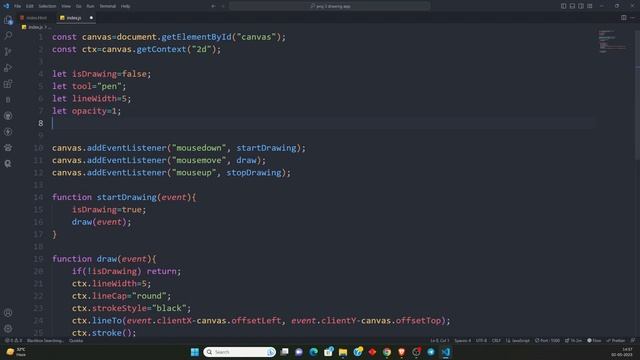Click the UTF-8 encoding status item
Screen dimensions: 640x360
pos(481,340)
